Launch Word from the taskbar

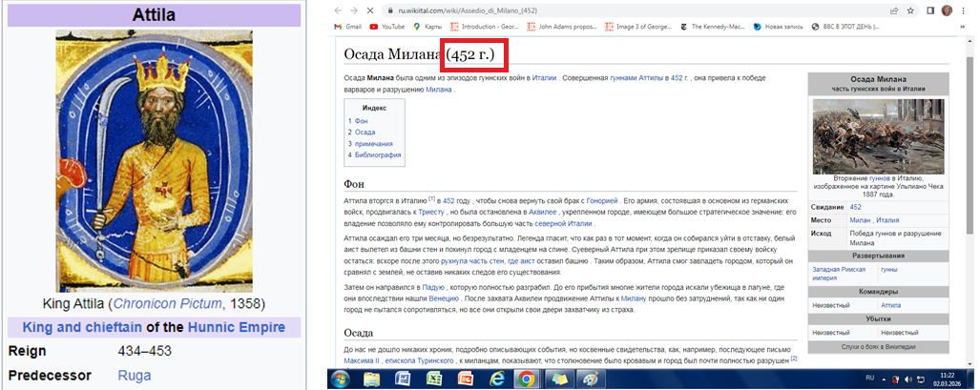(x=403, y=379)
